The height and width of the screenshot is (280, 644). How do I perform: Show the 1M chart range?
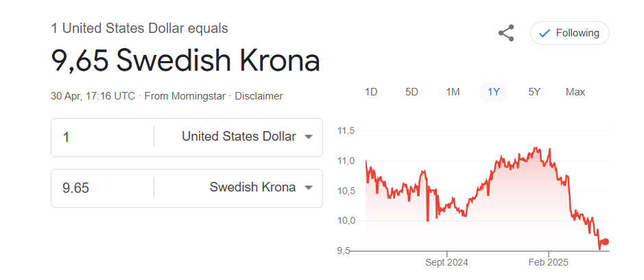453,92
